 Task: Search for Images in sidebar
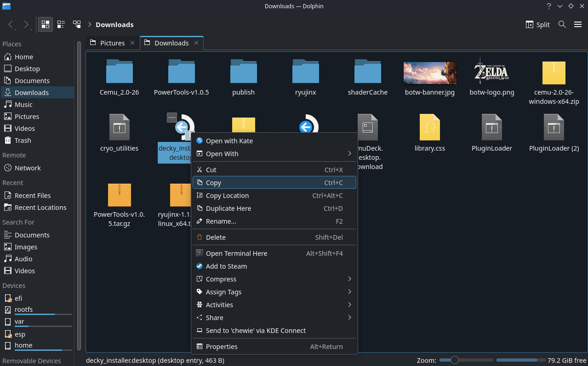(37, 247)
